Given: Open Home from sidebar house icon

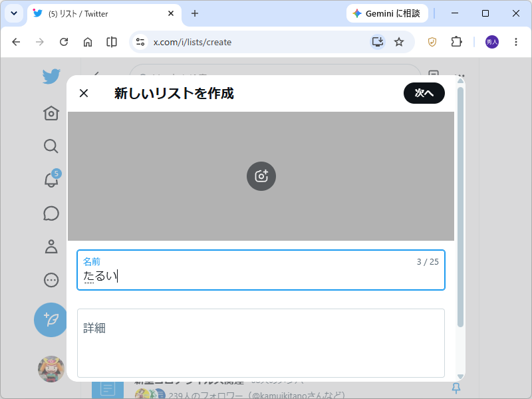Looking at the screenshot, I should [51, 113].
